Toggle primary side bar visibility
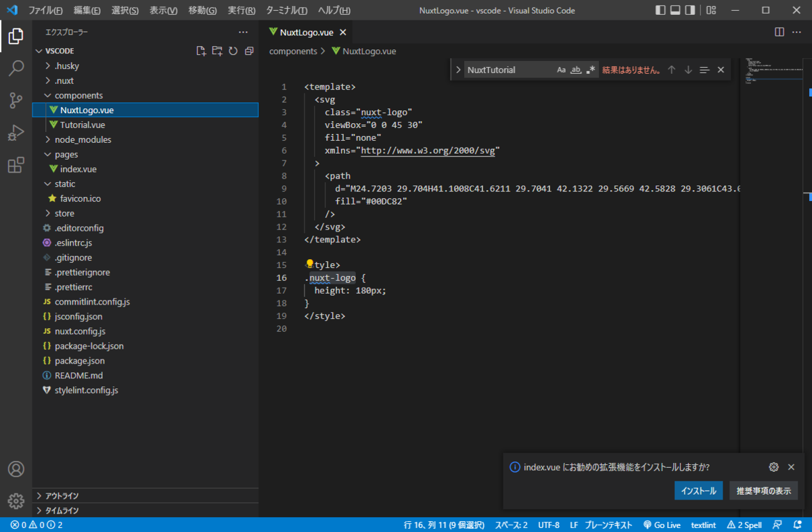Screen dimensions: 812x532 (x=660, y=10)
